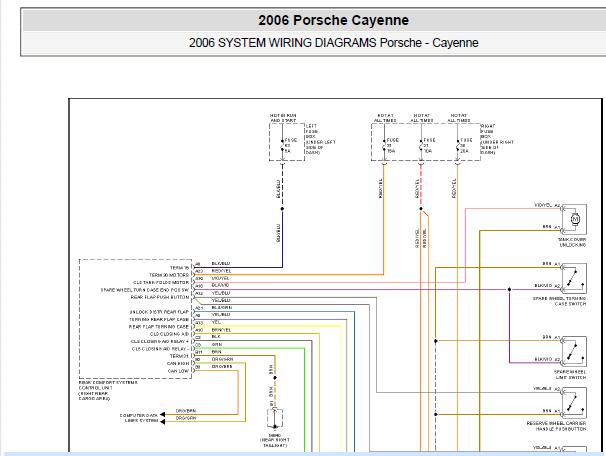The height and width of the screenshot is (456, 606).
Task: Click the 25A fuse in right fuse box
Action: point(458,145)
